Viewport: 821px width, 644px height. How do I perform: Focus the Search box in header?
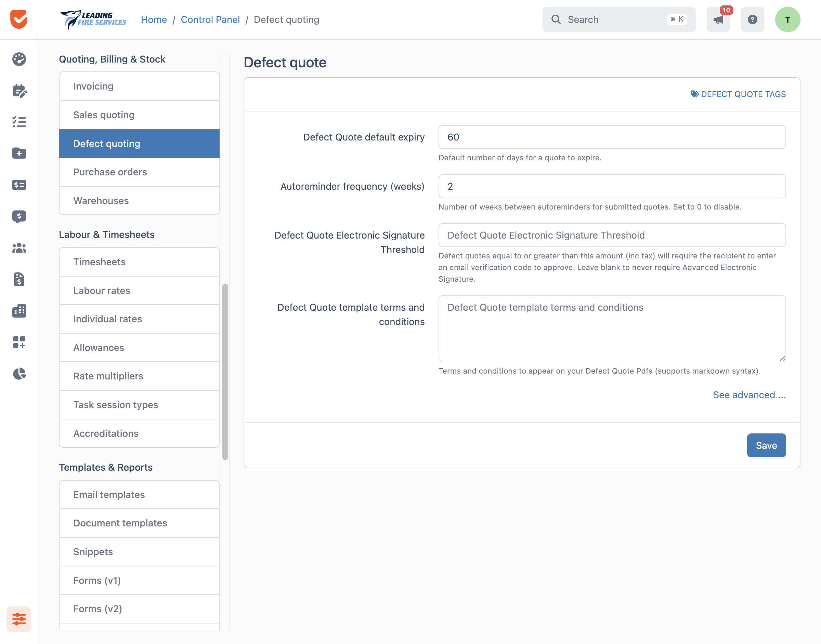click(619, 19)
